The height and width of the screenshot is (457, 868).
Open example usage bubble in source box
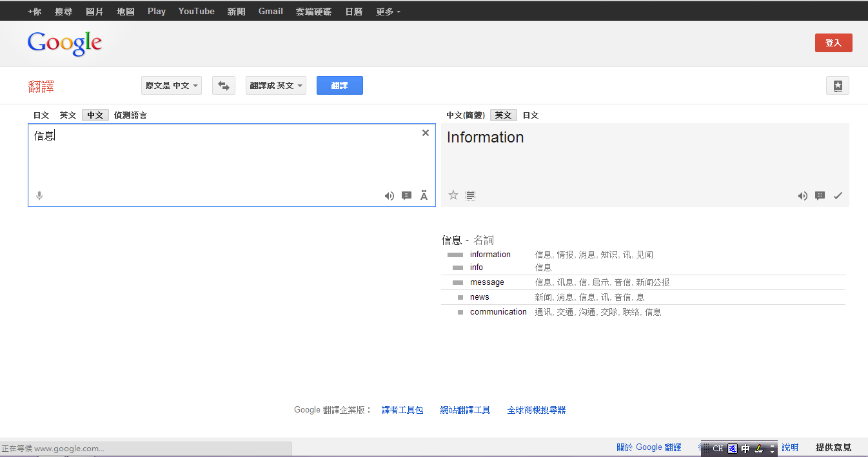[406, 196]
